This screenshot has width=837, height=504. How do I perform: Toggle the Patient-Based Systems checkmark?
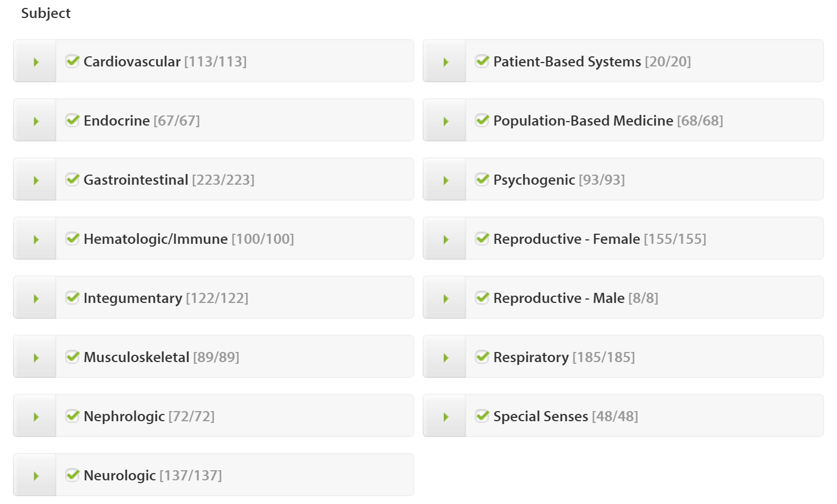tap(482, 61)
